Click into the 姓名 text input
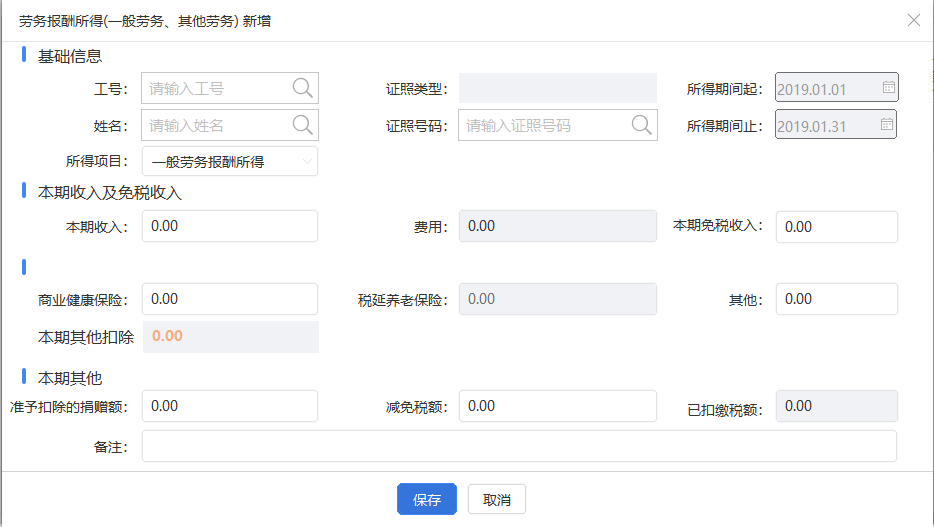934x527 pixels. coord(217,125)
